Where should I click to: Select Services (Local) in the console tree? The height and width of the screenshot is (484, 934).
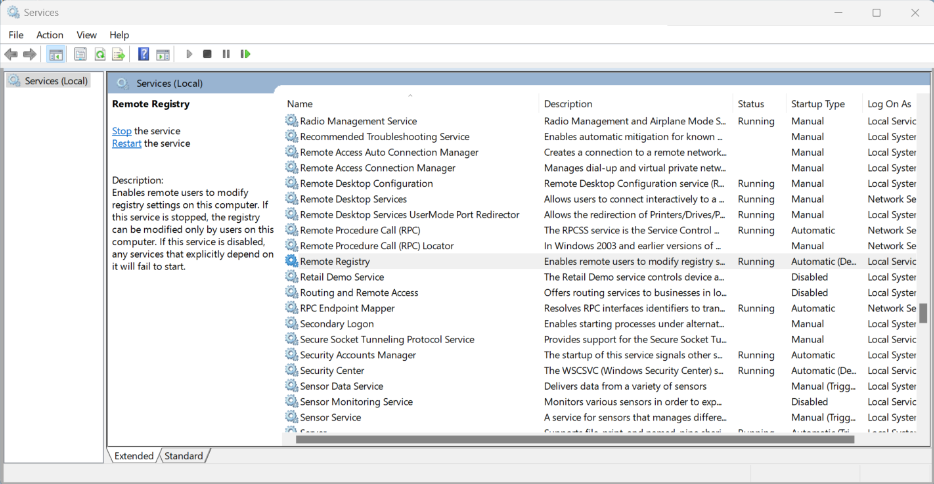click(56, 81)
